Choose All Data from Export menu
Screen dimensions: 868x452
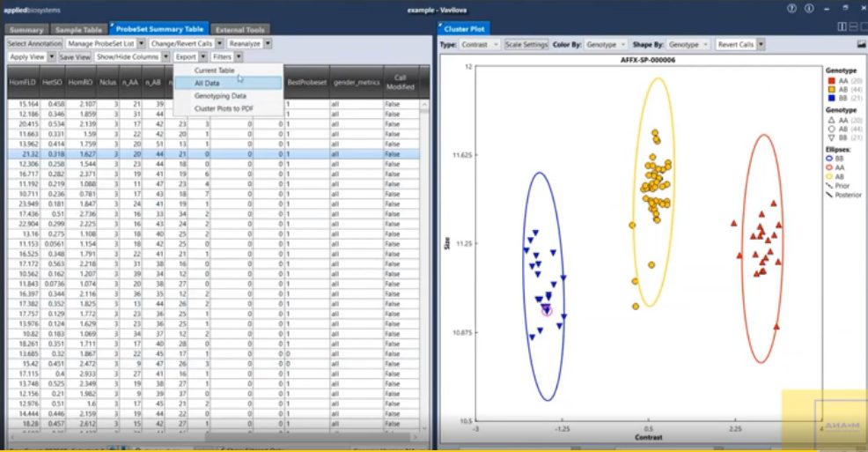pos(208,83)
